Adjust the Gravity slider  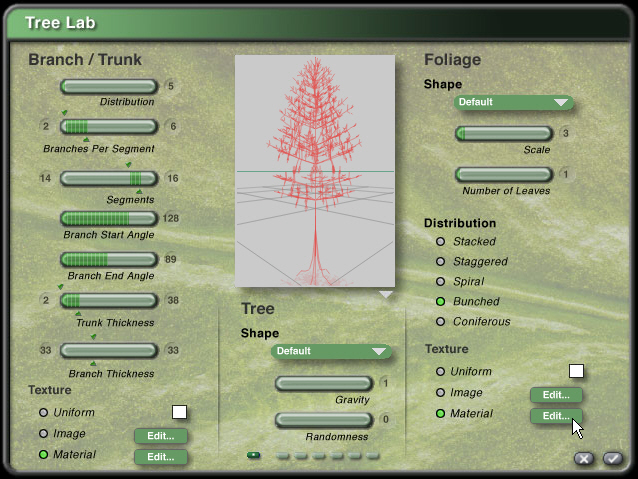tap(324, 383)
